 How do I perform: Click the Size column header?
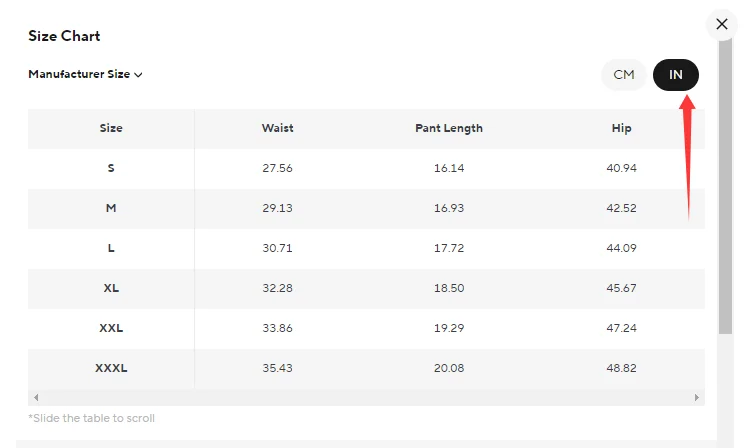[111, 128]
